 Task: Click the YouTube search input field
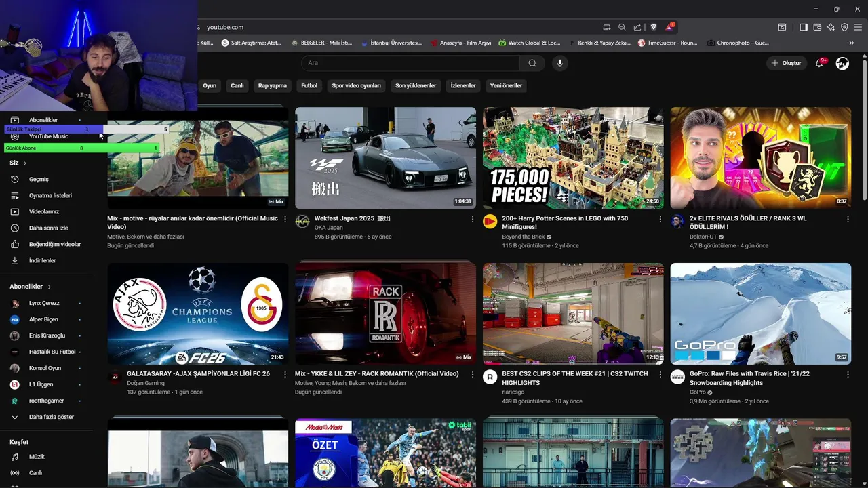tap(410, 63)
